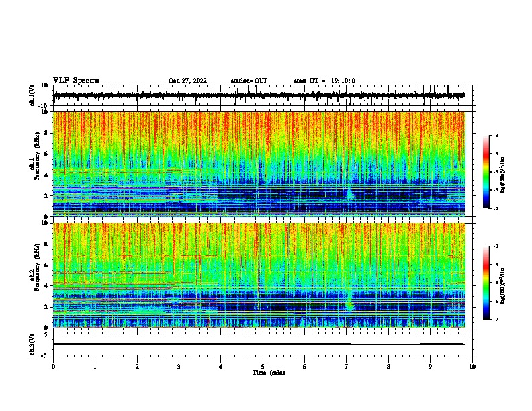
Task: Click the '-7' tick on the ch.1 colorbar
Action: coord(496,208)
